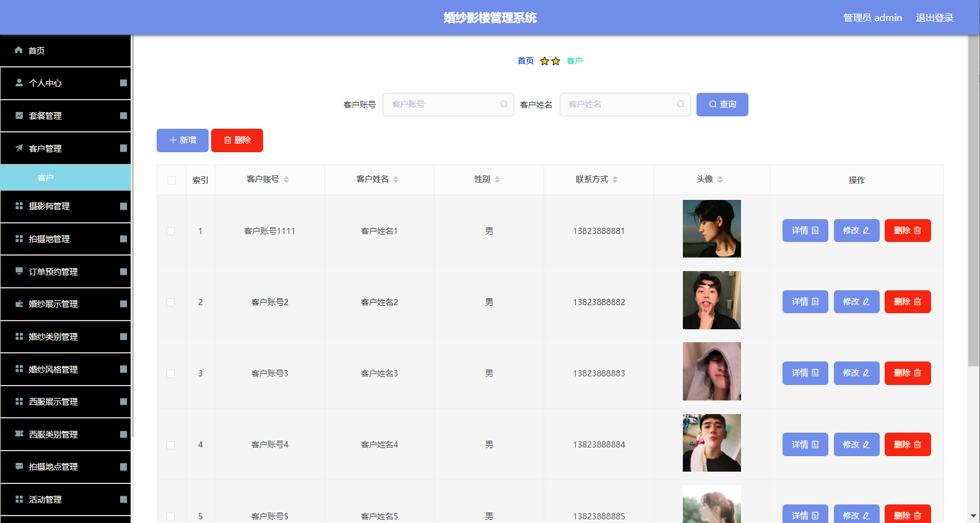This screenshot has width=980, height=523.
Task: Click the page's vertical scrollbar thumb
Action: (x=973, y=204)
